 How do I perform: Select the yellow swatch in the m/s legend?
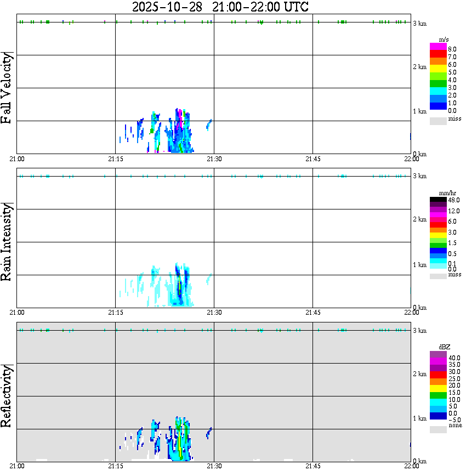click(438, 69)
